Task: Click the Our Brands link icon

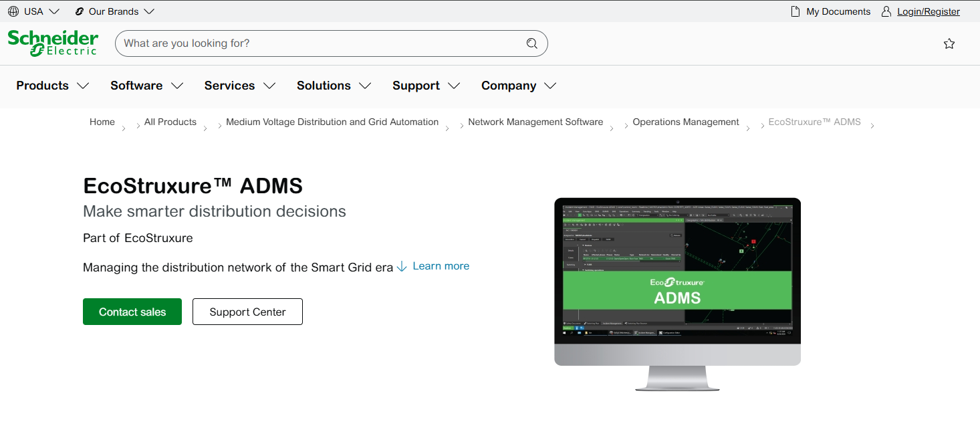Action: tap(80, 11)
